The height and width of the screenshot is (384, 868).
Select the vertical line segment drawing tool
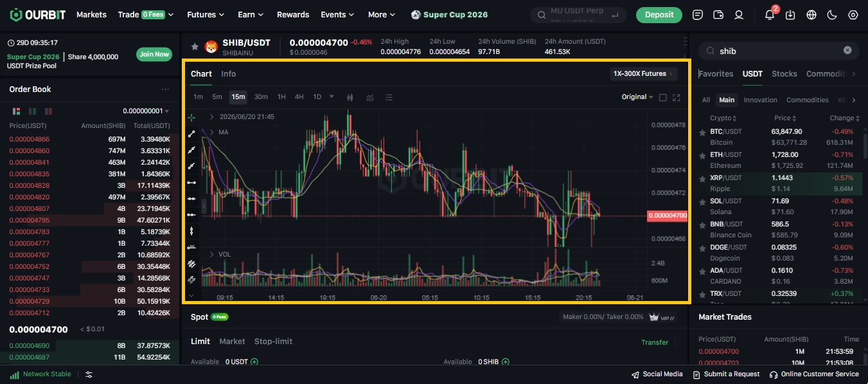pos(191,231)
